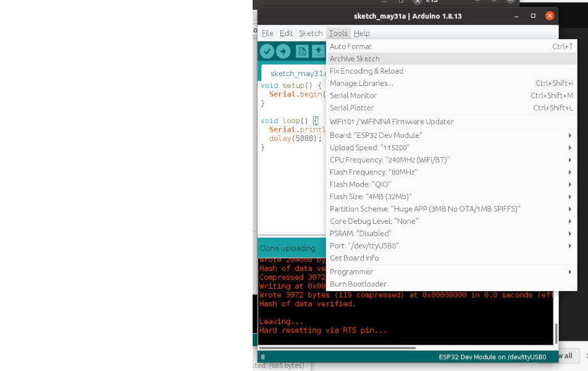588x371 pixels.
Task: Open the File menu
Action: tap(267, 33)
